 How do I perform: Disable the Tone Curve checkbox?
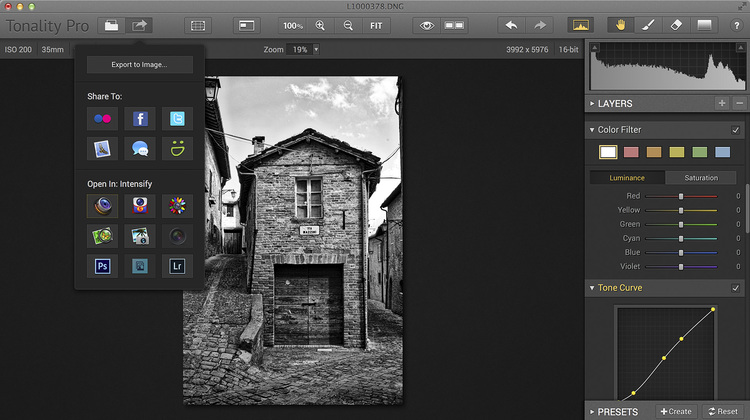(736, 288)
